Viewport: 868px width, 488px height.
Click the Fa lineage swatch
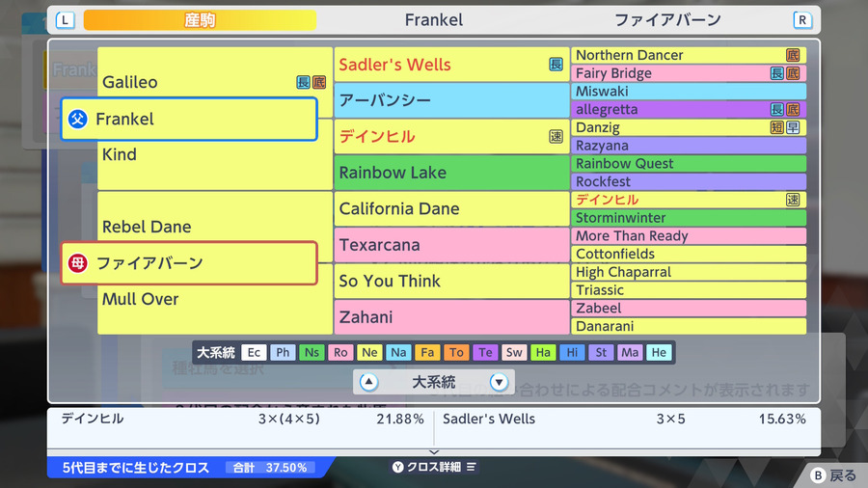pyautogui.click(x=427, y=352)
